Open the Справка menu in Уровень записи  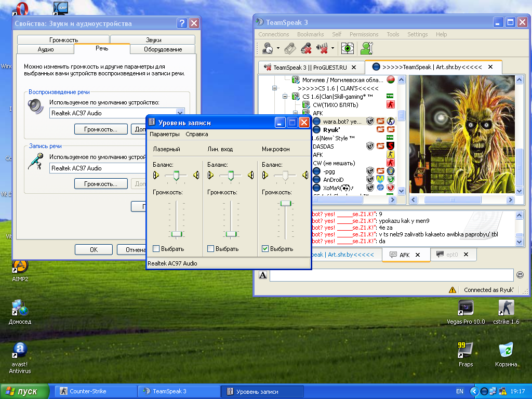point(197,134)
